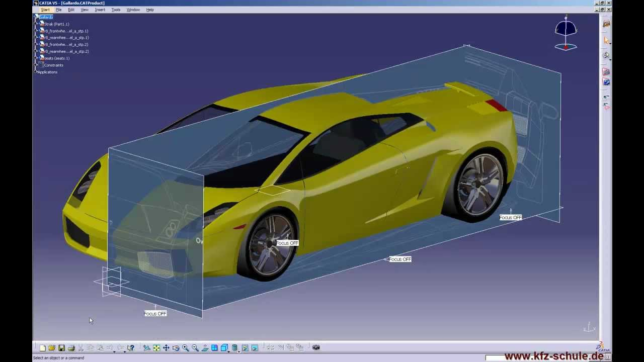Click the capture camera icon in bottom toolbar
Screen dimensions: 644x362
316,347
